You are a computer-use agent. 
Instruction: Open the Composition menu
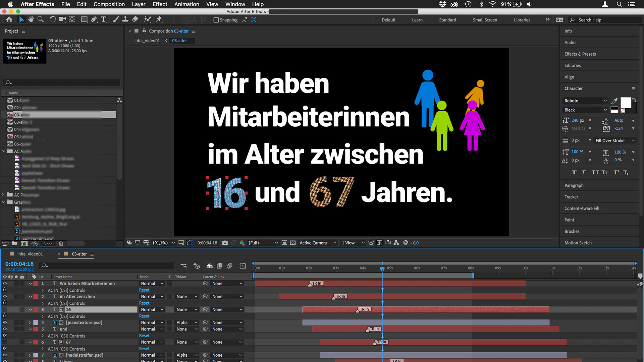tap(109, 4)
